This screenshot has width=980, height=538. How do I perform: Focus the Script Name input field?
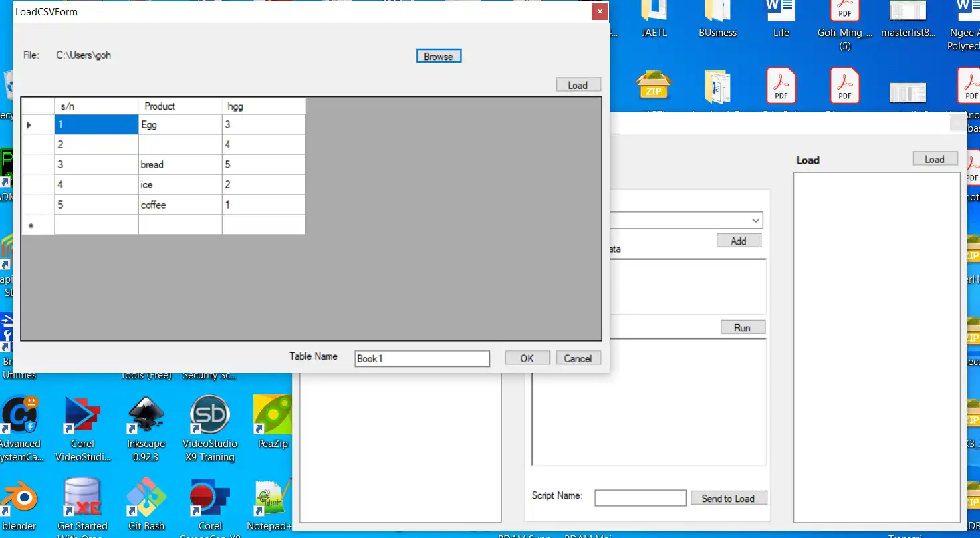(x=640, y=498)
